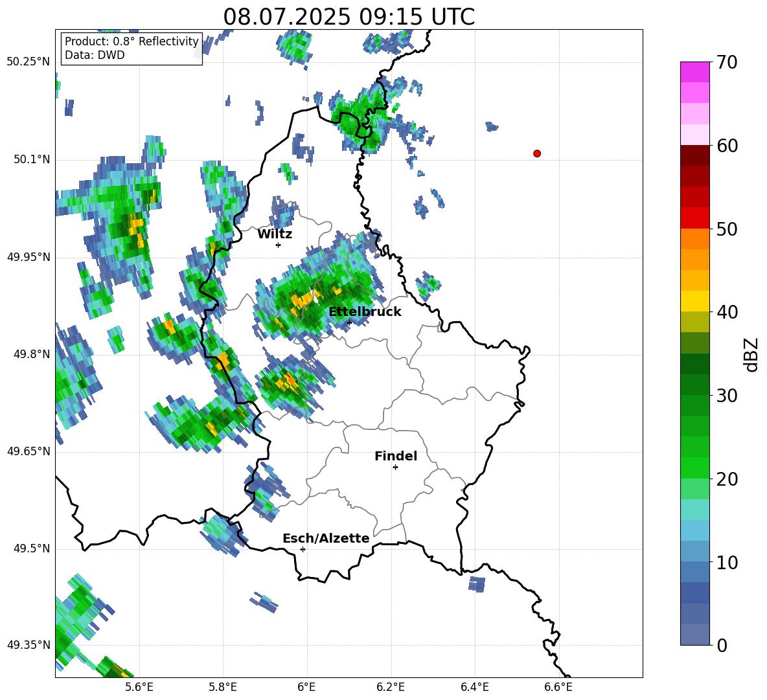Screen dimensions: 767x700
Task: Click the 50 label on colorbar
Action: tap(727, 229)
